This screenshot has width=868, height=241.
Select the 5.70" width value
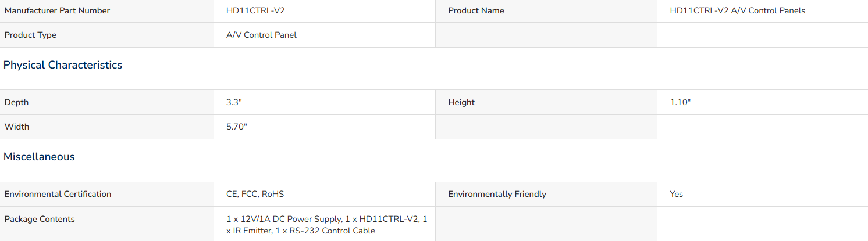click(237, 127)
